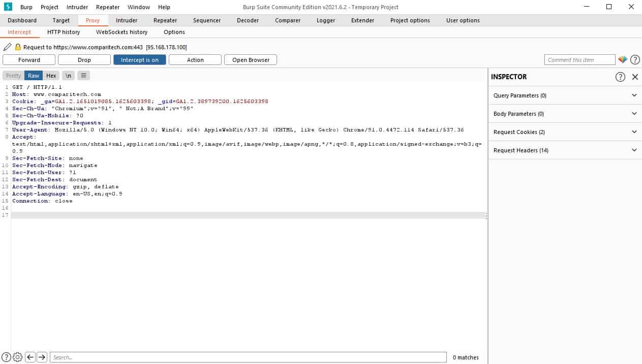
Task: Expand Query Parameters section
Action: tap(565, 95)
